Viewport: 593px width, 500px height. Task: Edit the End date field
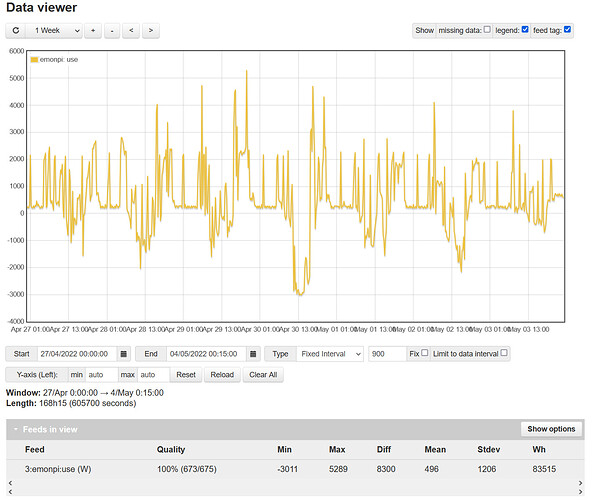pyautogui.click(x=206, y=354)
